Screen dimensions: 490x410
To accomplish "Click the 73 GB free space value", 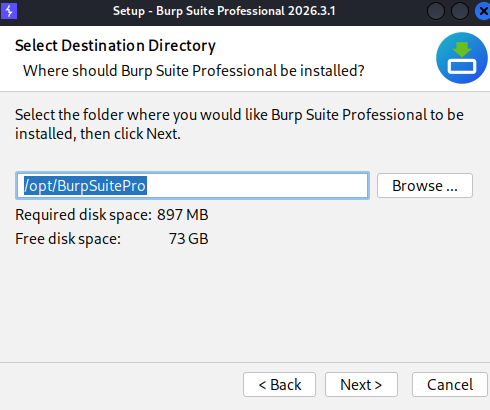I will click(188, 239).
